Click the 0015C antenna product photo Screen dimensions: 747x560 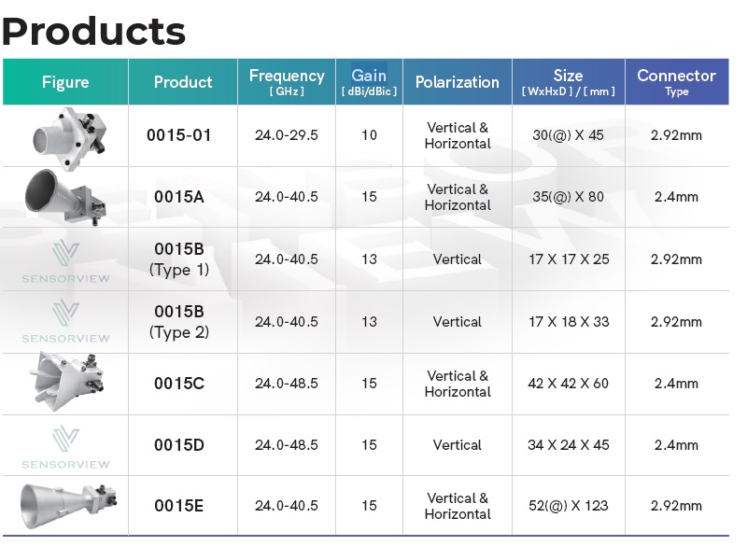click(x=67, y=383)
